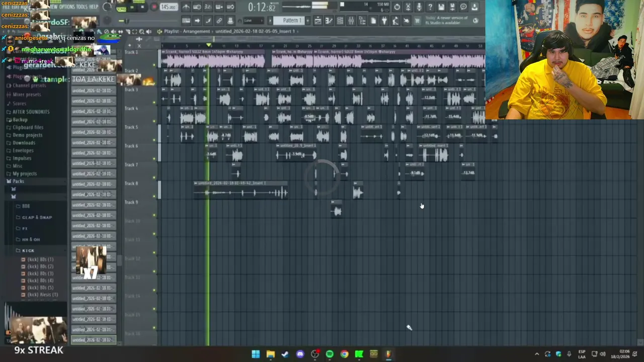Save project with the floppy icon
This screenshot has height=362, width=644.
tap(441, 7)
